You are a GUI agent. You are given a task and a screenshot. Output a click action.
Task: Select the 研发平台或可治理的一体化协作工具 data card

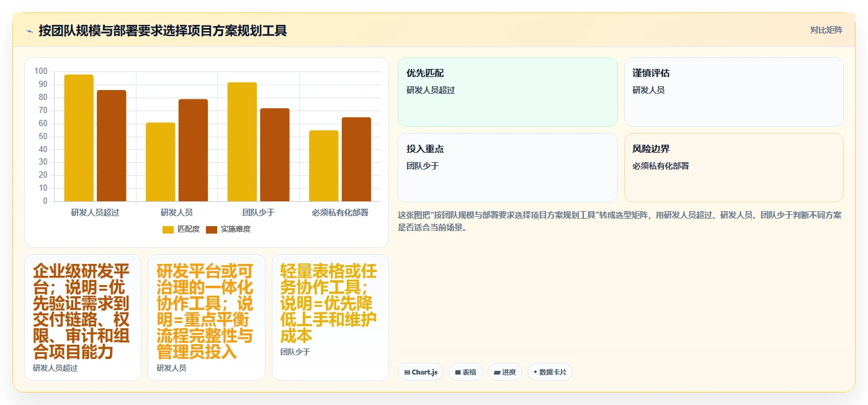206,317
